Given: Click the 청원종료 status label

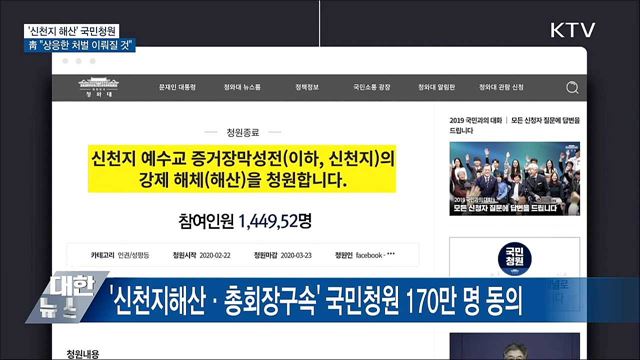Looking at the screenshot, I should (x=242, y=132).
